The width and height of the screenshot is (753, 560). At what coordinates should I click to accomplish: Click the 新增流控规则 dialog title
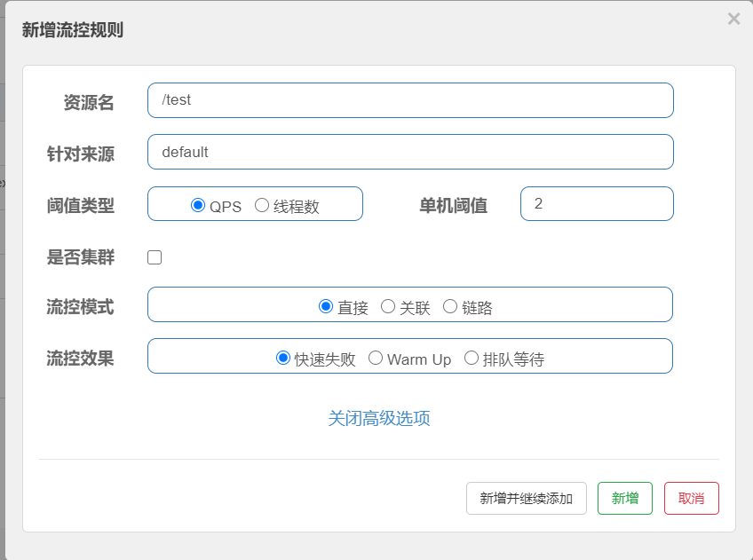73,30
